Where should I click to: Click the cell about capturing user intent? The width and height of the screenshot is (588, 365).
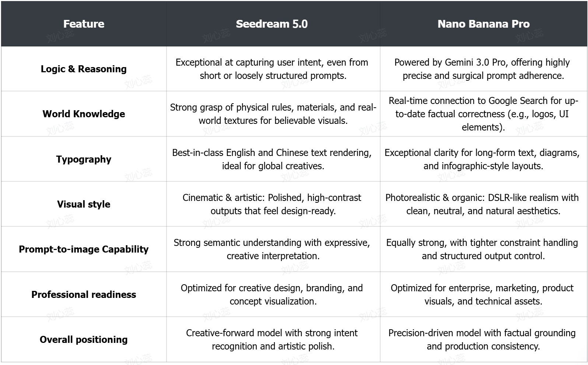pos(273,69)
